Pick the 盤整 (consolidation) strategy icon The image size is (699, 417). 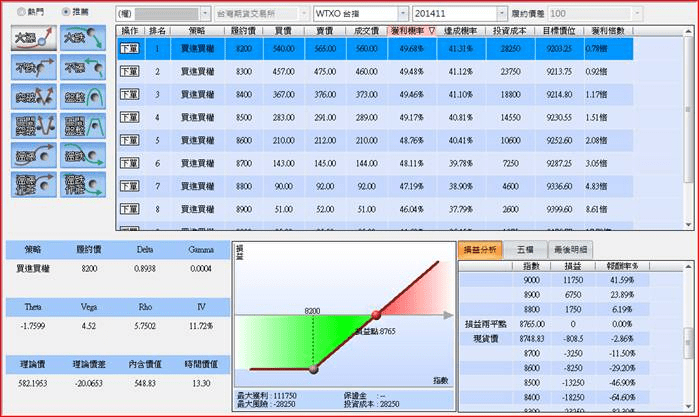click(x=85, y=96)
